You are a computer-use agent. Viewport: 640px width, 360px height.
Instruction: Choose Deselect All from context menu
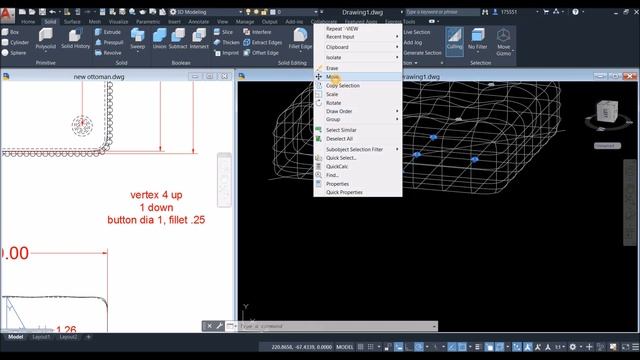tap(358, 139)
